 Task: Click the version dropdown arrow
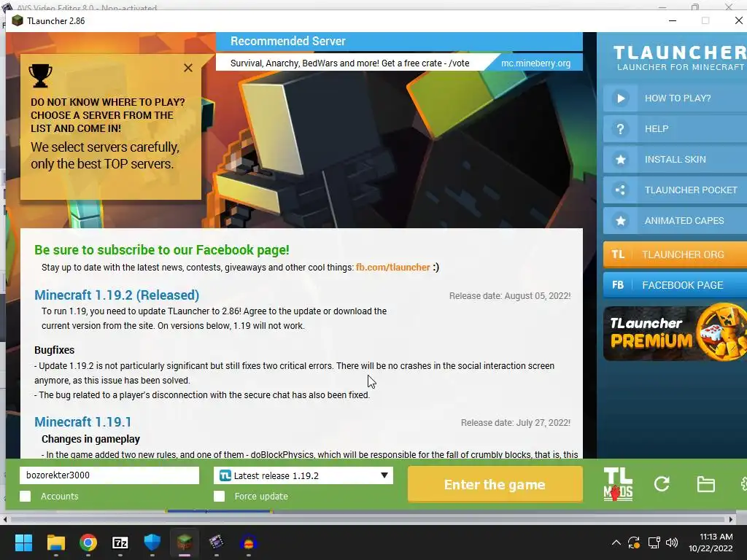point(384,475)
